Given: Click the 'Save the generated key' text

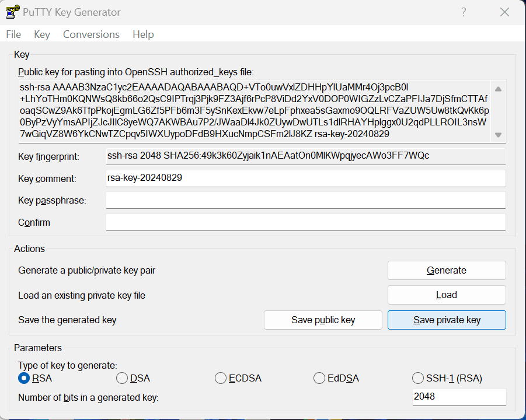Looking at the screenshot, I should click(x=67, y=320).
